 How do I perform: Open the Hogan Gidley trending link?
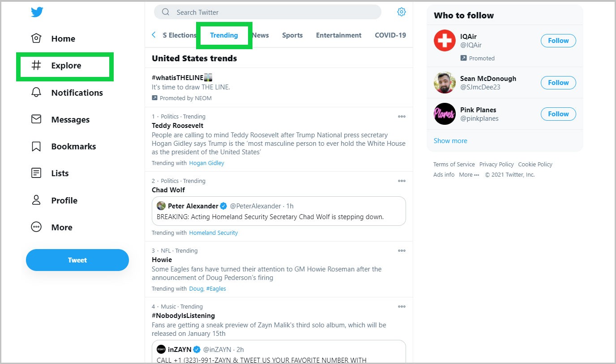(x=206, y=163)
